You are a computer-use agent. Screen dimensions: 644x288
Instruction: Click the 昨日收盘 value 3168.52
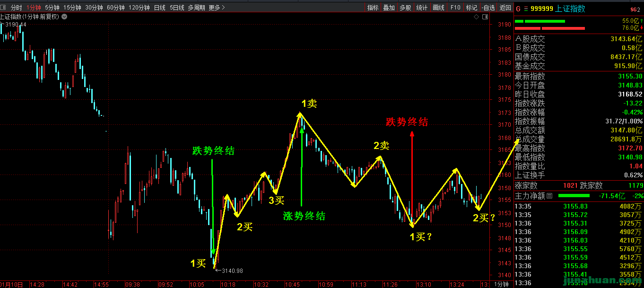pyautogui.click(x=630, y=94)
